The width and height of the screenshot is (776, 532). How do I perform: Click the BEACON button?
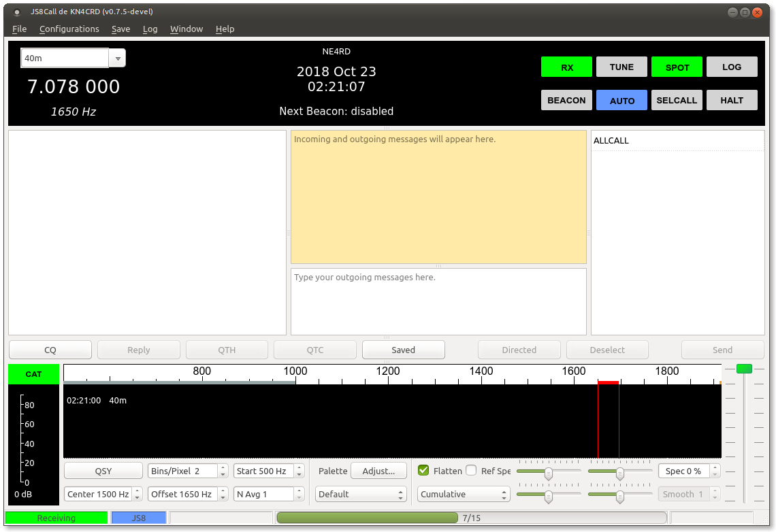pyautogui.click(x=566, y=100)
